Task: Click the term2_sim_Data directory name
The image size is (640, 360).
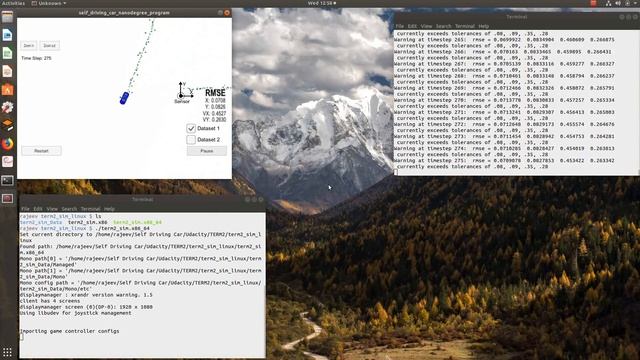Action: [41, 222]
